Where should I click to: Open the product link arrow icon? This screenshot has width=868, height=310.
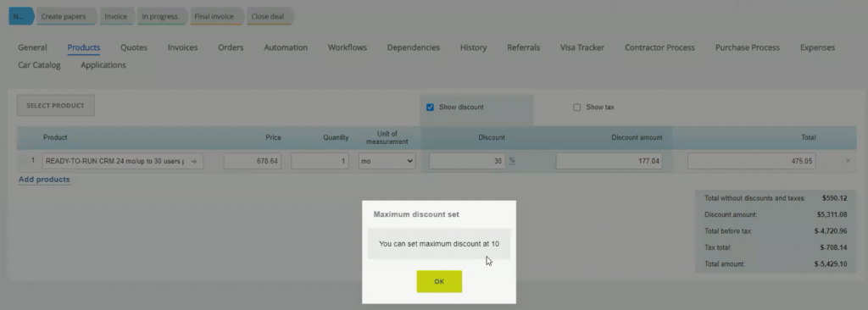(x=194, y=161)
